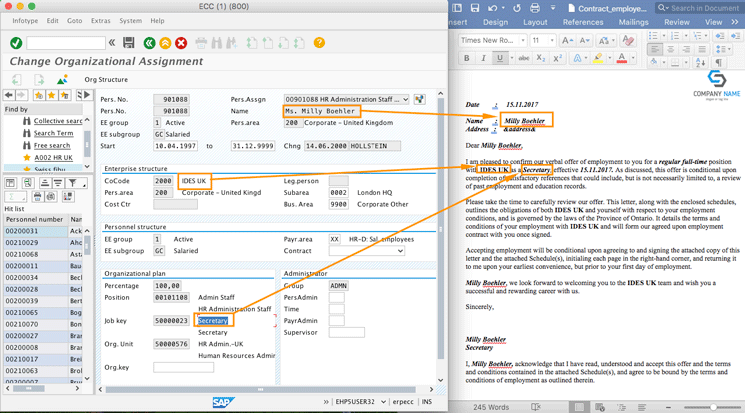The width and height of the screenshot is (745, 413).
Task: Expand the SAP command field chevron
Action: point(112,43)
